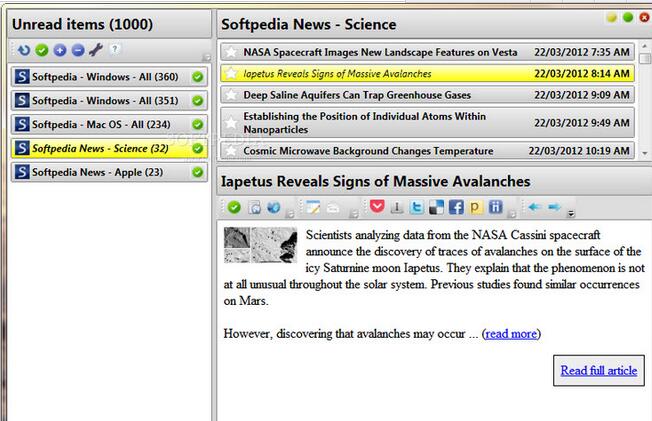
Task: Click the remove feed minus icon
Action: pyautogui.click(x=78, y=50)
